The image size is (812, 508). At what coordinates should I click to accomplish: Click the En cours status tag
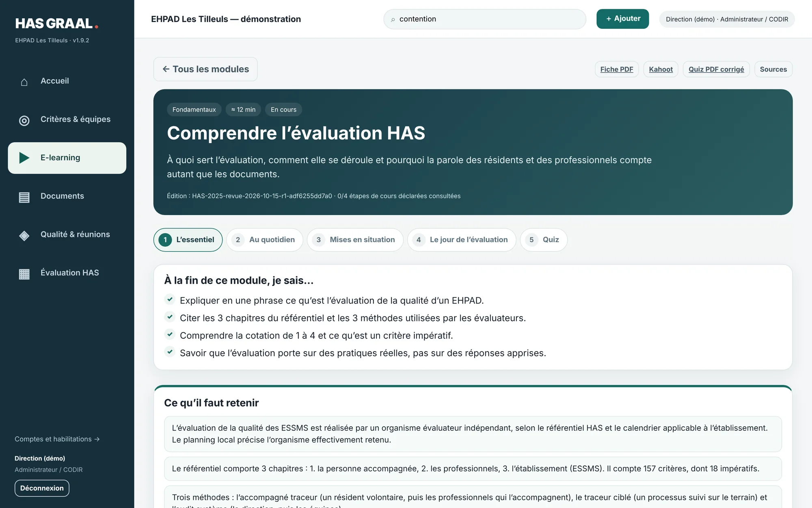[283, 110]
